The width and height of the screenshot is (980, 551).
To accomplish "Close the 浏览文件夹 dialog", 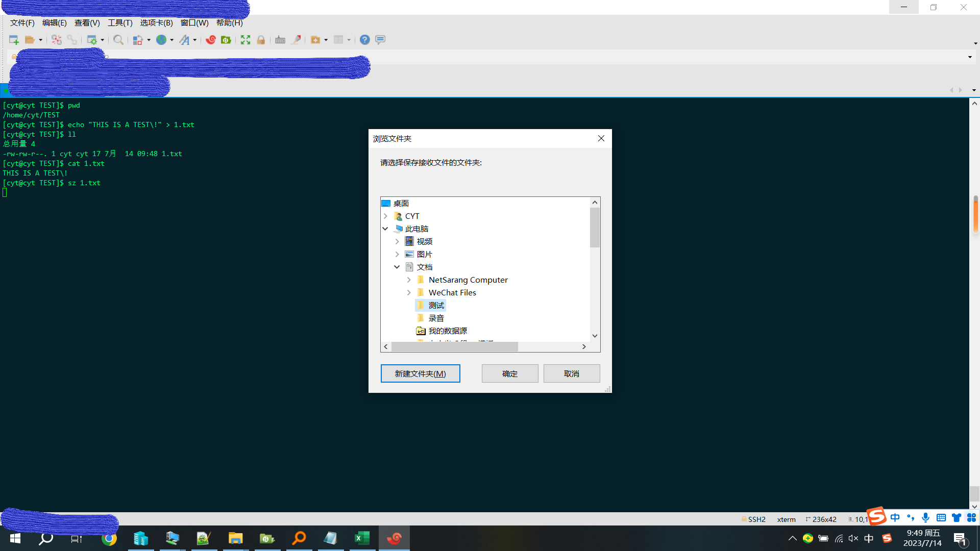I will 601,138.
